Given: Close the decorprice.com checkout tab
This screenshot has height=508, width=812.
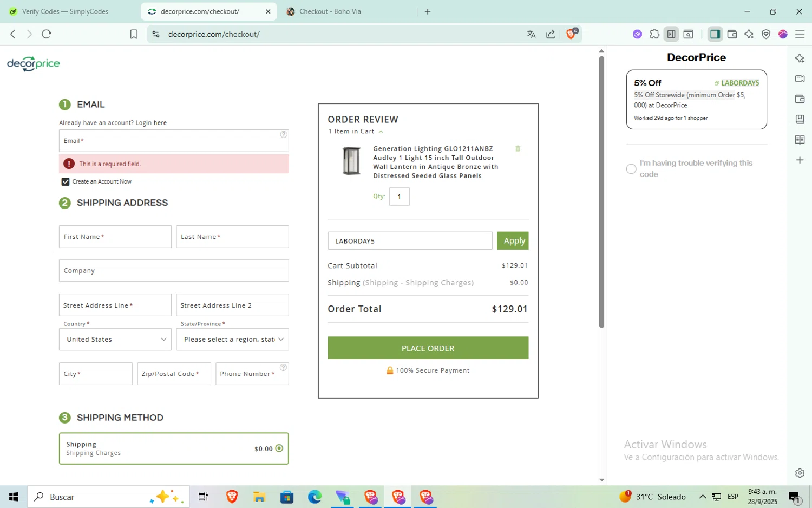Looking at the screenshot, I should [x=268, y=11].
